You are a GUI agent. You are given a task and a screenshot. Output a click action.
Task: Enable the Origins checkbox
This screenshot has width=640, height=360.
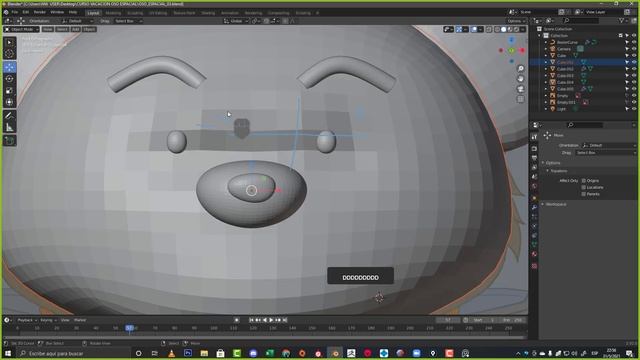pyautogui.click(x=584, y=180)
